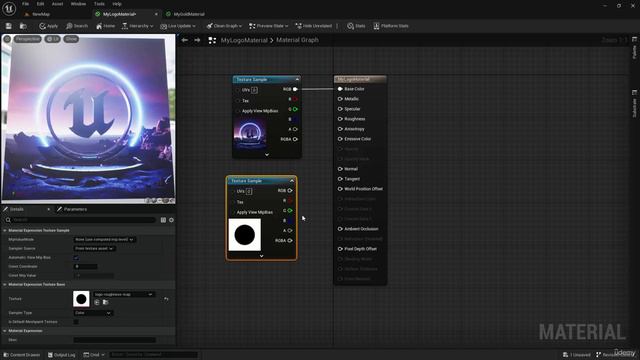The image size is (640, 360).
Task: Toggle Is Default Meshpaint Texture checkbox
Action: click(x=76, y=322)
